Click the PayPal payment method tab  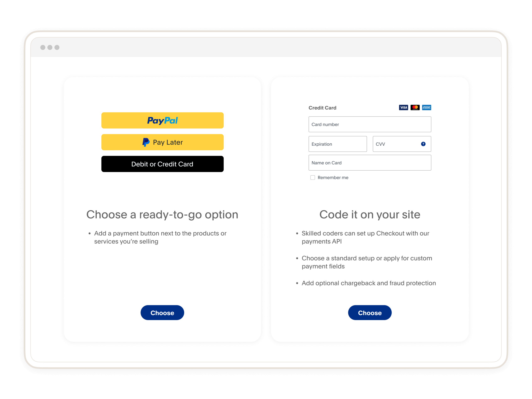163,120
